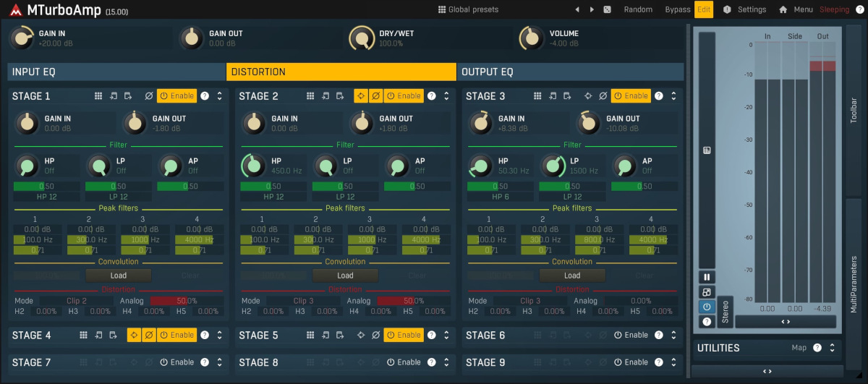Open the MultiParameters side tab

[854, 283]
